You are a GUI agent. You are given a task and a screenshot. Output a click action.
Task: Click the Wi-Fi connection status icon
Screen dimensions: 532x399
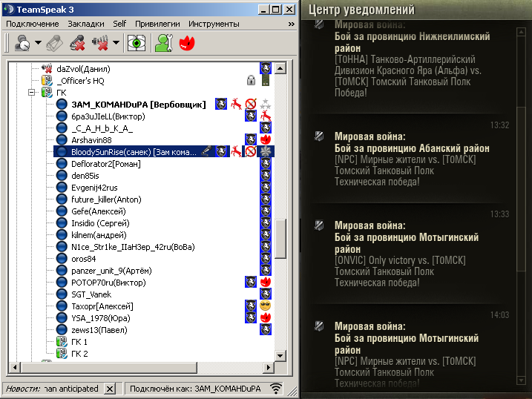point(276,389)
